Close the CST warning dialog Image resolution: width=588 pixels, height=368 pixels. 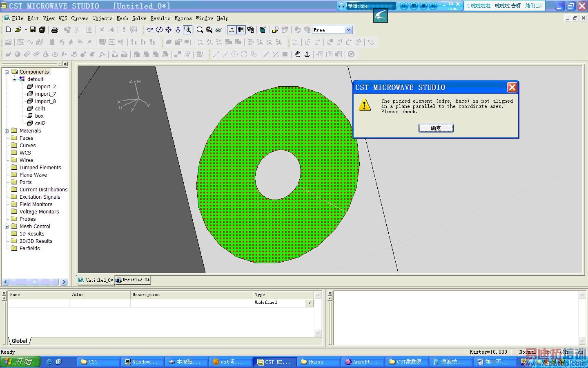pyautogui.click(x=512, y=87)
